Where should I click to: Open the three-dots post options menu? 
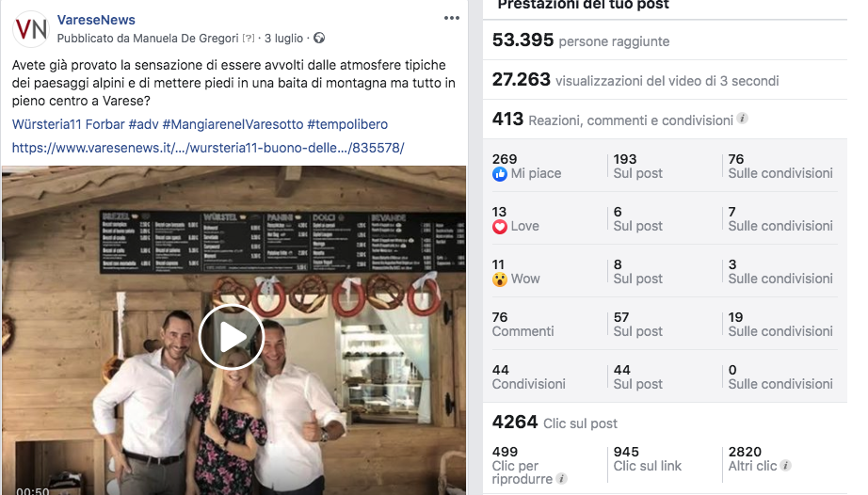click(x=452, y=18)
